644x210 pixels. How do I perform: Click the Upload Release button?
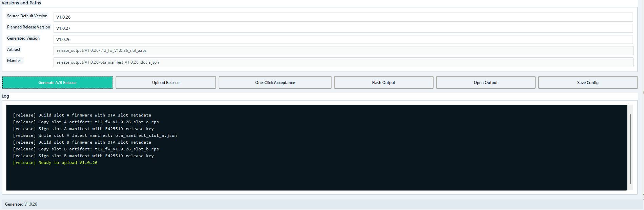[165, 83]
